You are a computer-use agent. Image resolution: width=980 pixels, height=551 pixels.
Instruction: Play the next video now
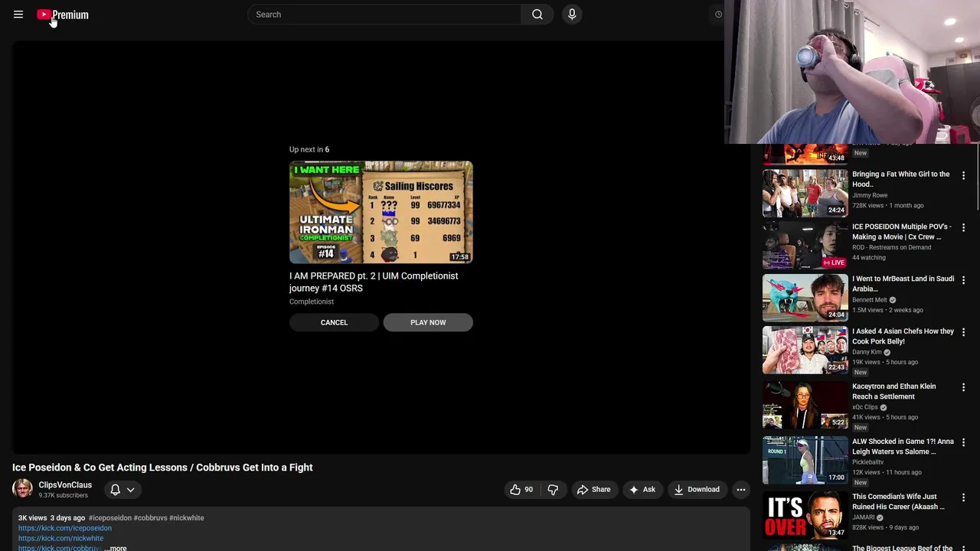tap(428, 322)
